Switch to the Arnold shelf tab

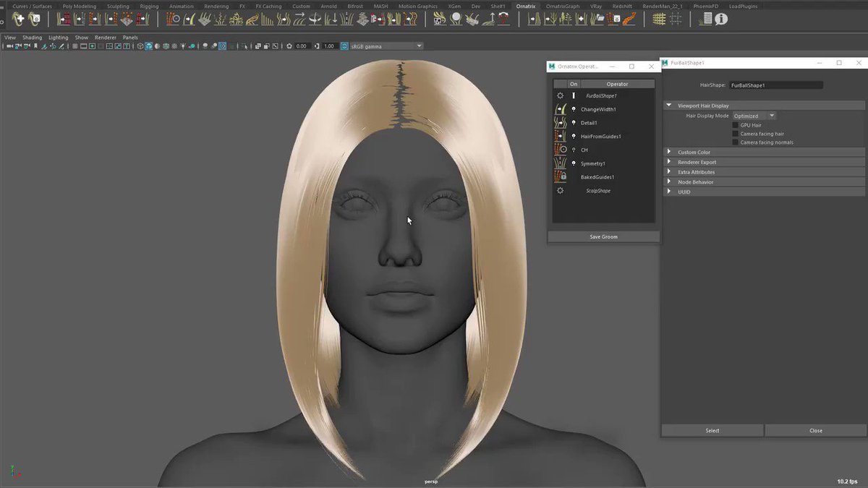pos(328,6)
